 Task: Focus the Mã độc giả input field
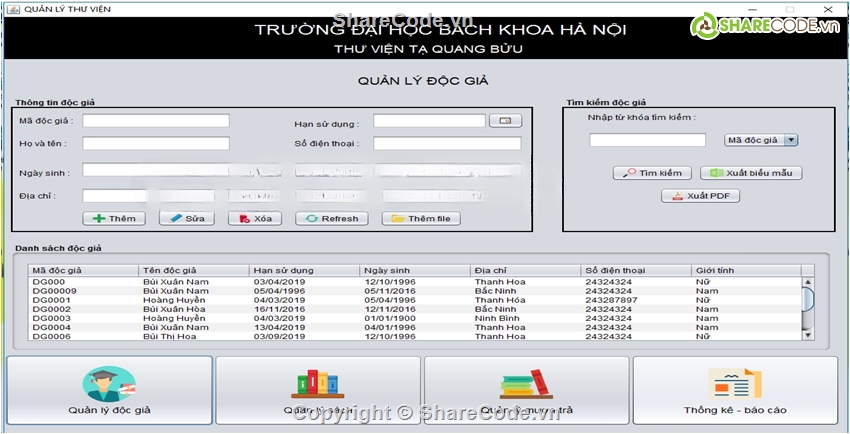[156, 120]
